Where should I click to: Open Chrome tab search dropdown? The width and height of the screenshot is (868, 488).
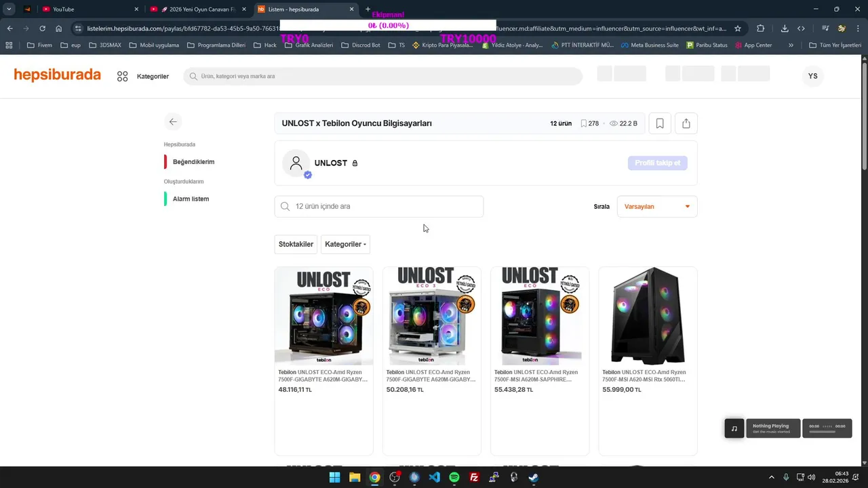9,9
